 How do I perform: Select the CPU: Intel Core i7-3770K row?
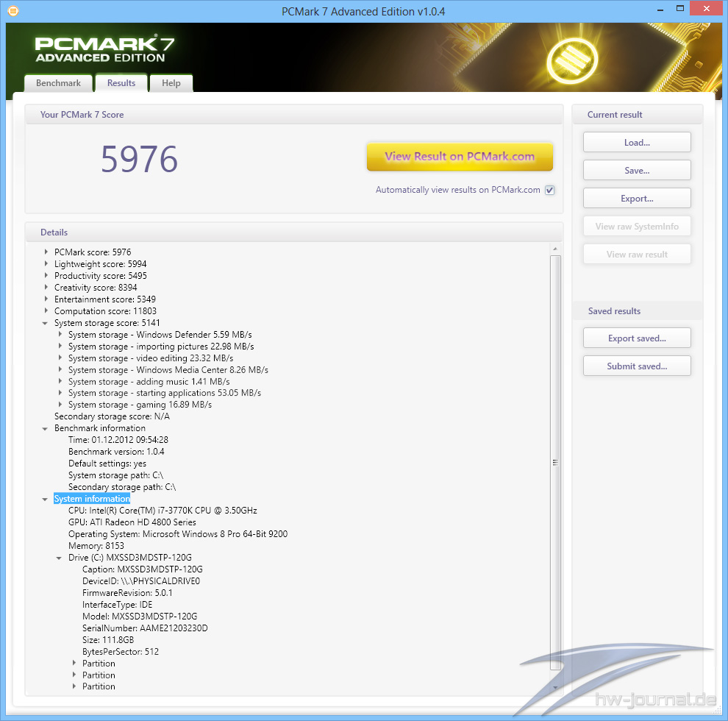[x=163, y=510]
